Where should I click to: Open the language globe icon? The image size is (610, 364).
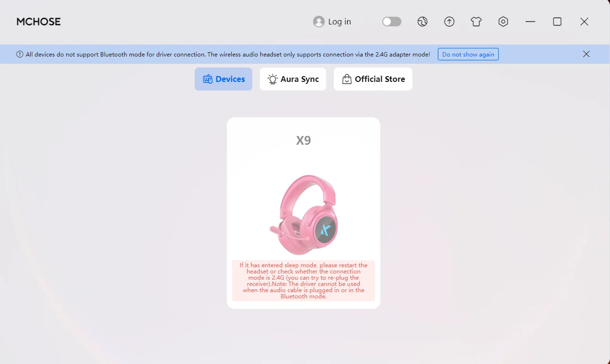[422, 22]
